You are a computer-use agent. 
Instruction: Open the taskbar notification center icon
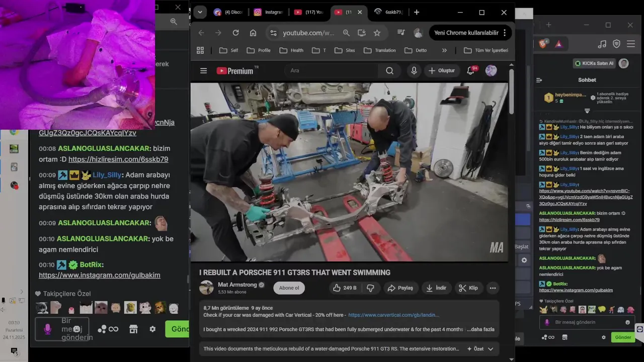[14, 351]
